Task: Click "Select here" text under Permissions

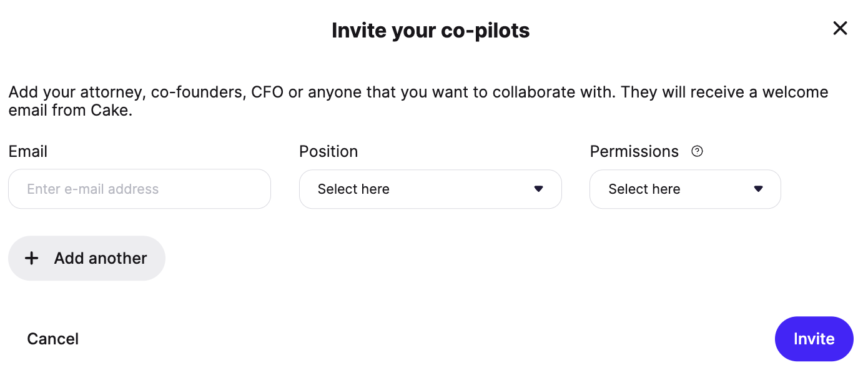Action: pyautogui.click(x=644, y=189)
